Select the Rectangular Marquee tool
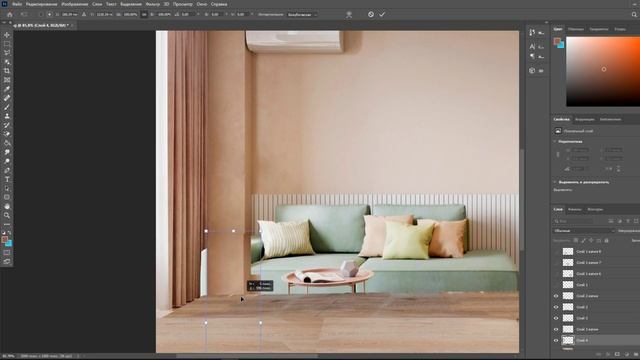640x360 pixels. click(x=7, y=44)
